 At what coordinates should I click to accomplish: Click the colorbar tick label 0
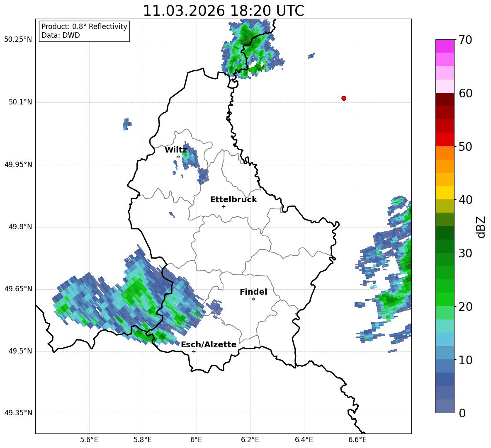click(x=462, y=413)
